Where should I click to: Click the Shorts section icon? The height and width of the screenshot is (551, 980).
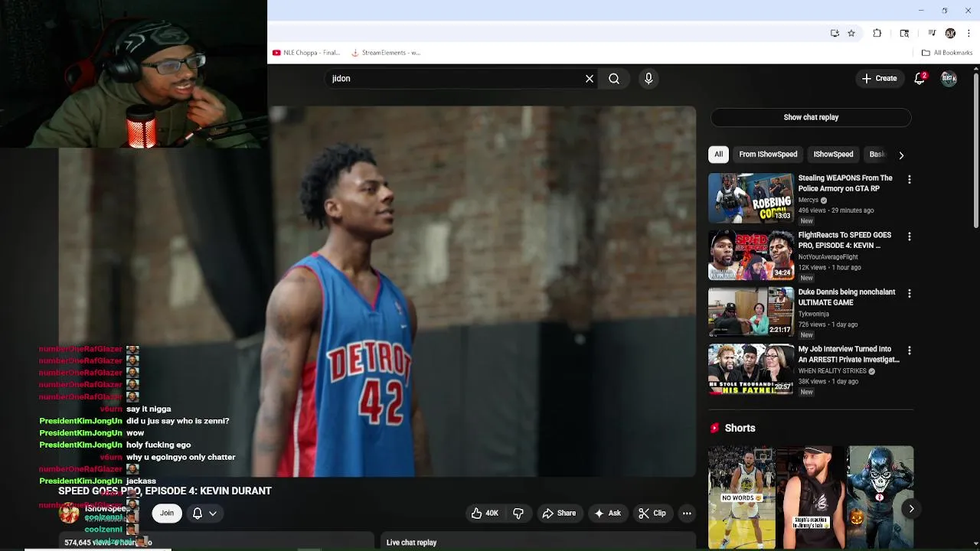[714, 428]
